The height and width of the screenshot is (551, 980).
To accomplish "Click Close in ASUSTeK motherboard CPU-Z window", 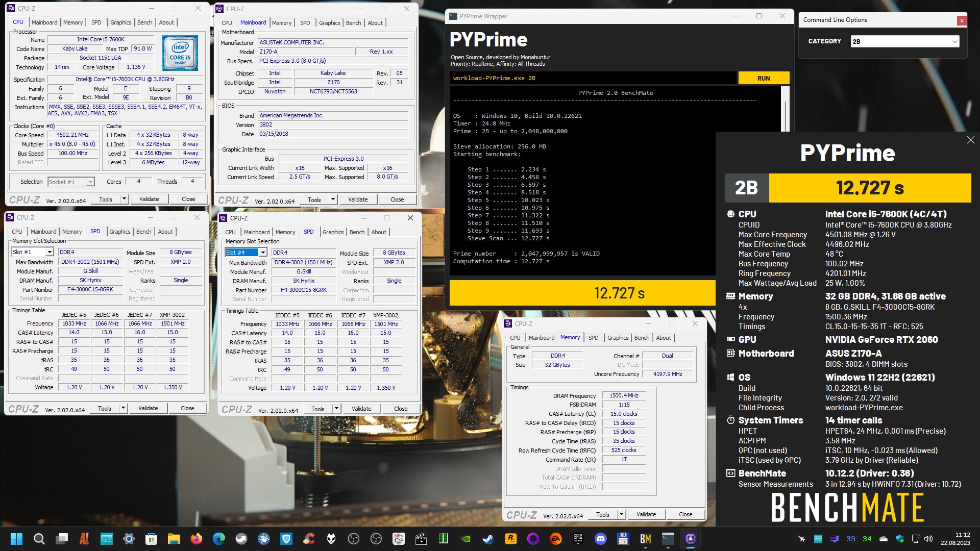I will [397, 199].
